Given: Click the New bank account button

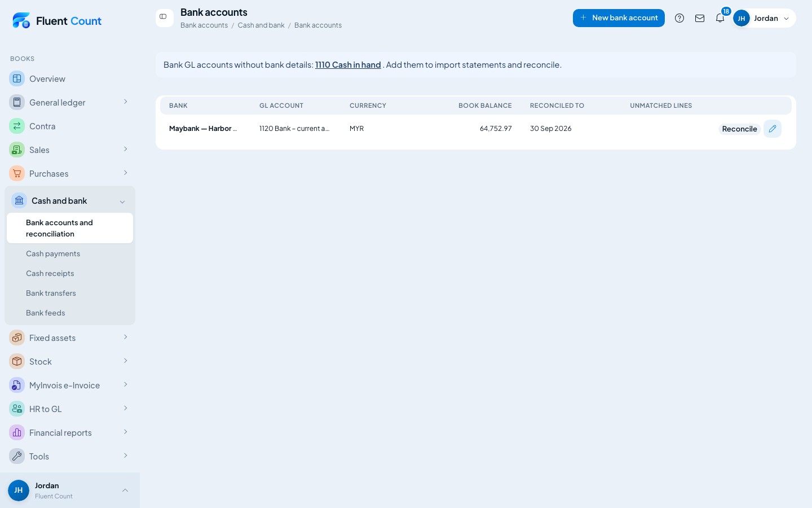Looking at the screenshot, I should pos(619,18).
